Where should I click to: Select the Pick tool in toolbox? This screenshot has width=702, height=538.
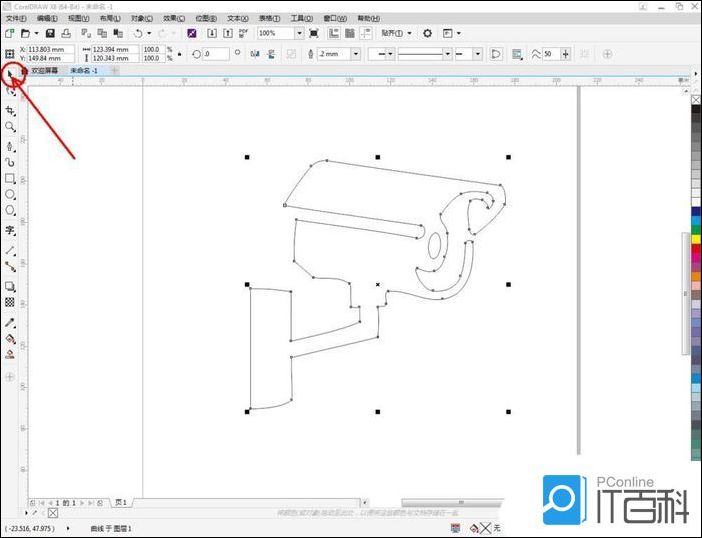pyautogui.click(x=10, y=75)
